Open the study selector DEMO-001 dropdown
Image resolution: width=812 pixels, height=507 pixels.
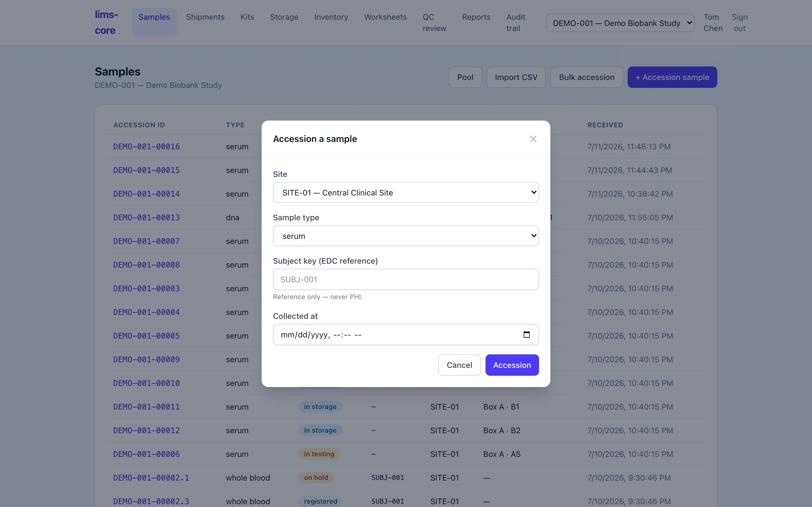pyautogui.click(x=620, y=23)
